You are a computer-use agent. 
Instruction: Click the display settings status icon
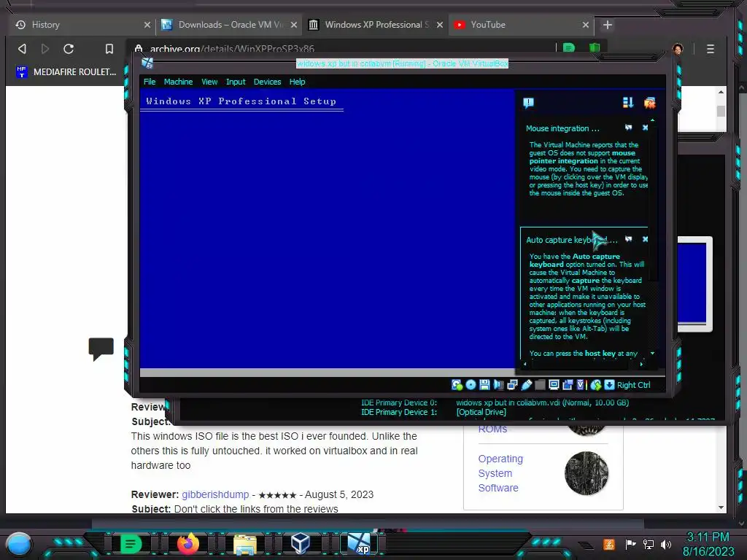pos(554,385)
